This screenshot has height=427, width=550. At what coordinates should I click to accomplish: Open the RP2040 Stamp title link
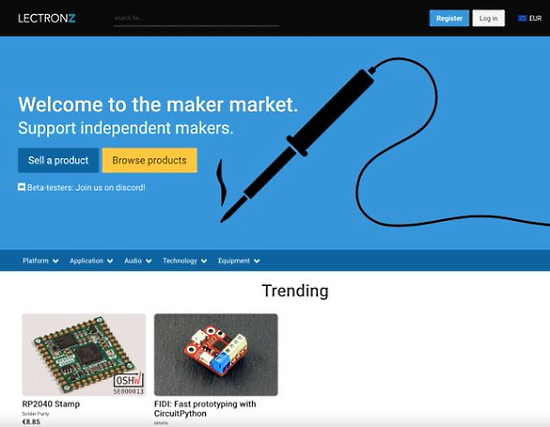point(51,404)
